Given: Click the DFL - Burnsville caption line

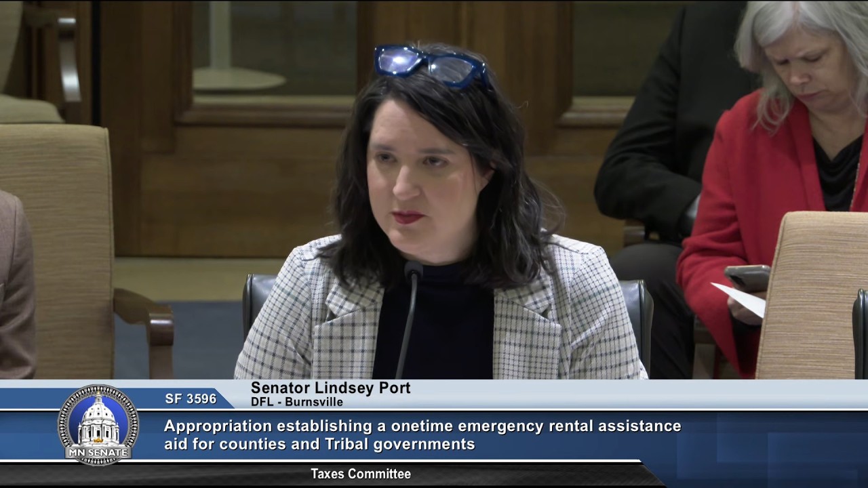Looking at the screenshot, I should click(x=296, y=402).
